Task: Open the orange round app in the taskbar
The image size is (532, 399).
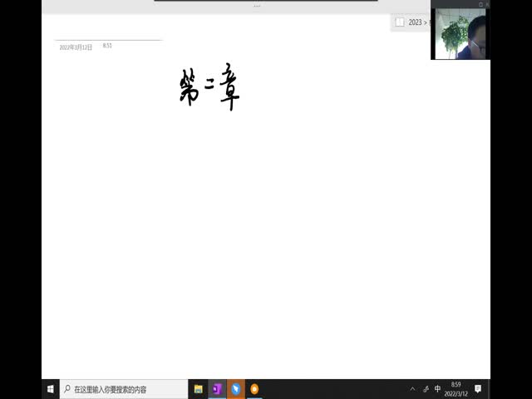Action: click(x=254, y=389)
